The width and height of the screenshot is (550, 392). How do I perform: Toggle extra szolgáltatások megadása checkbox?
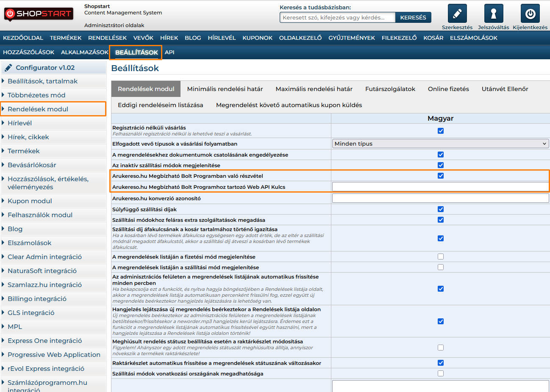(x=441, y=220)
